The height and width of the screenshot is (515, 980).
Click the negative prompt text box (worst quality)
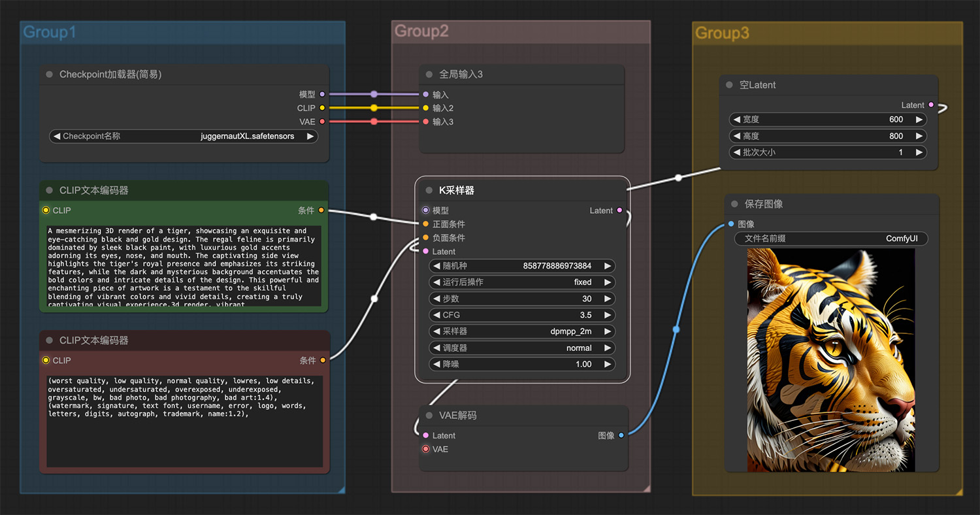click(x=185, y=421)
